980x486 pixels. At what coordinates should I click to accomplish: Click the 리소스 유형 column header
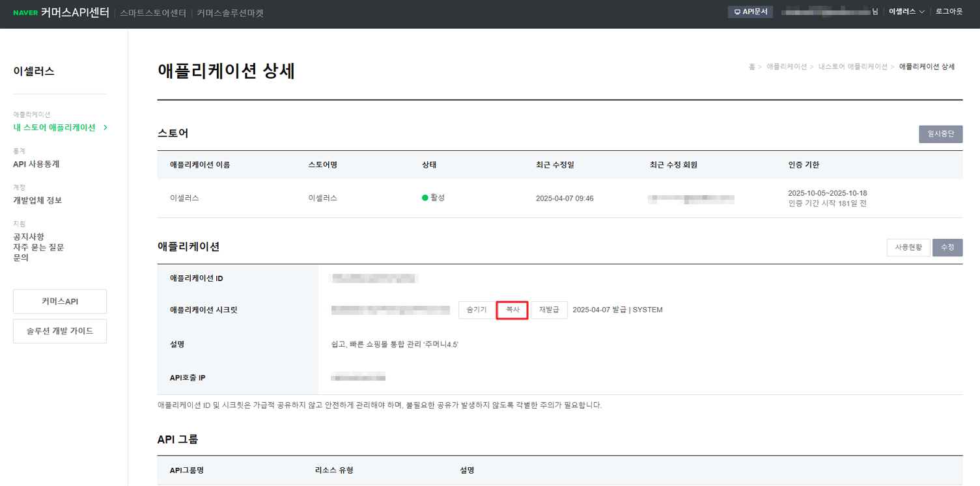coord(334,470)
